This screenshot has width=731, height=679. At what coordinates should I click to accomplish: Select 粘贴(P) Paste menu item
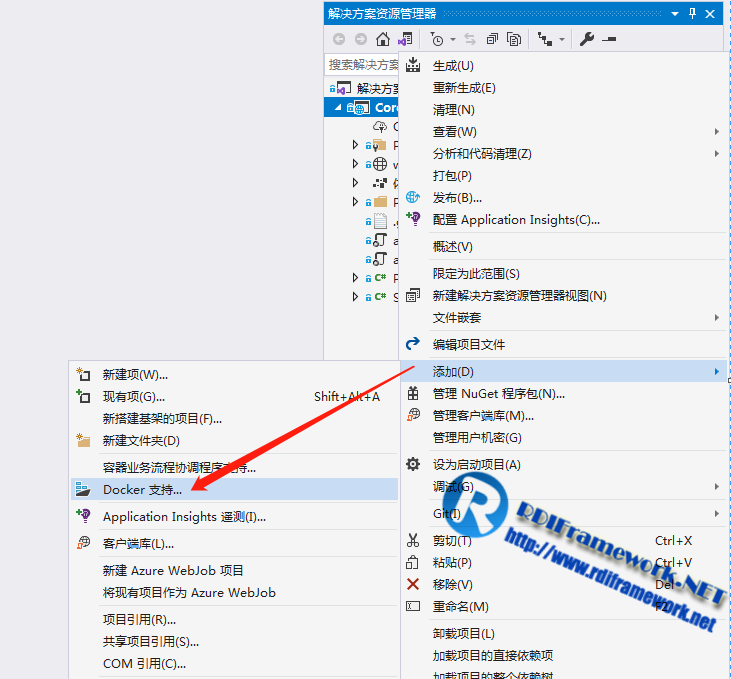562,562
